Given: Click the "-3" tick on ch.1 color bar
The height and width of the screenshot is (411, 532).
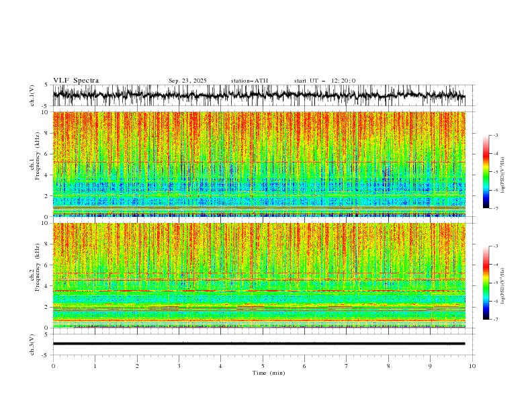Looking at the screenshot, I should (x=496, y=135).
